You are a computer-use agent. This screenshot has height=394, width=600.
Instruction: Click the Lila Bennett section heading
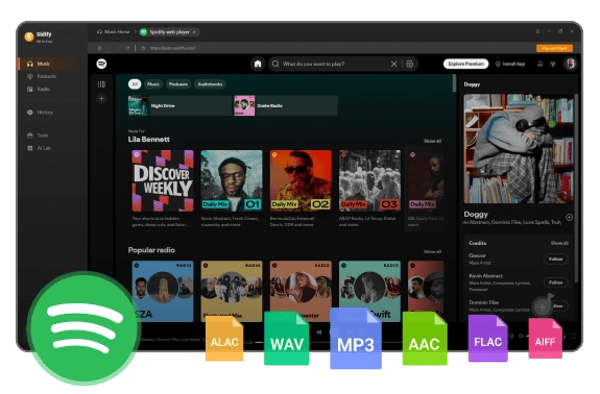pos(148,139)
